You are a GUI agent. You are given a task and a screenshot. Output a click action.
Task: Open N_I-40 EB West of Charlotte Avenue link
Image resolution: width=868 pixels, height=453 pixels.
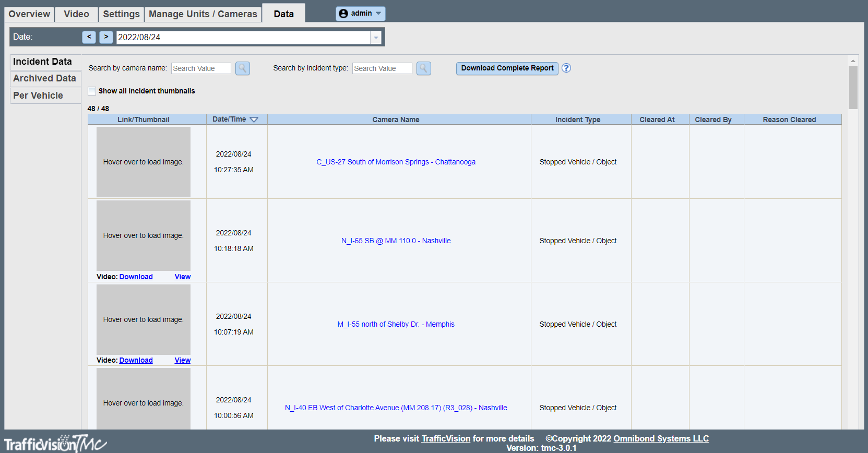click(x=396, y=408)
